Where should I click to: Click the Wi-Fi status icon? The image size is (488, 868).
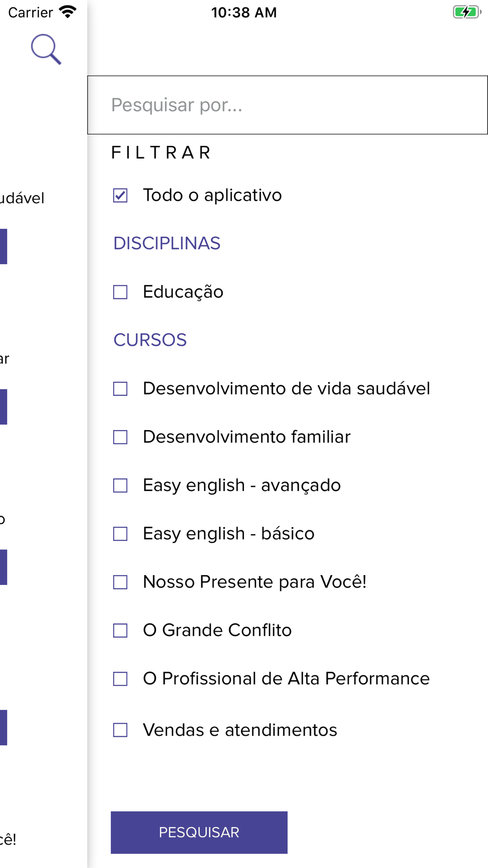[67, 12]
